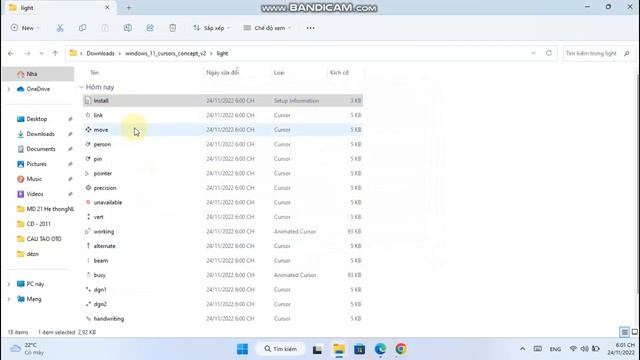Click the Share icon in toolbar
Viewport: 640px width, 360px height.
pyautogui.click(x=150, y=28)
